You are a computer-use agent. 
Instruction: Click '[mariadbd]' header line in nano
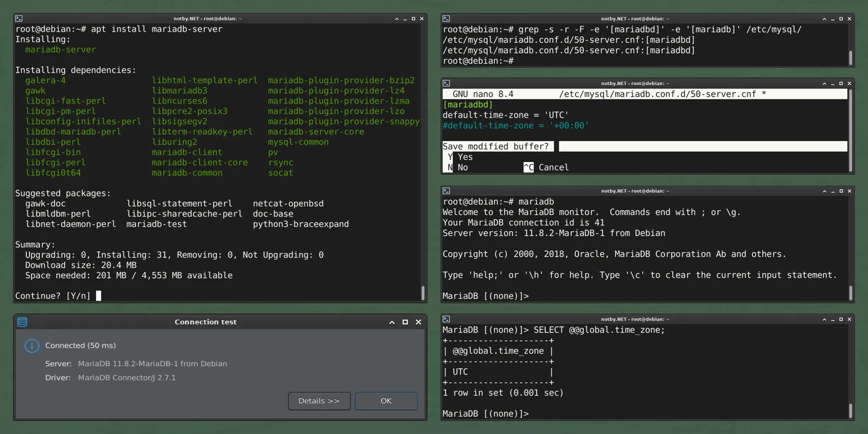[x=468, y=105]
